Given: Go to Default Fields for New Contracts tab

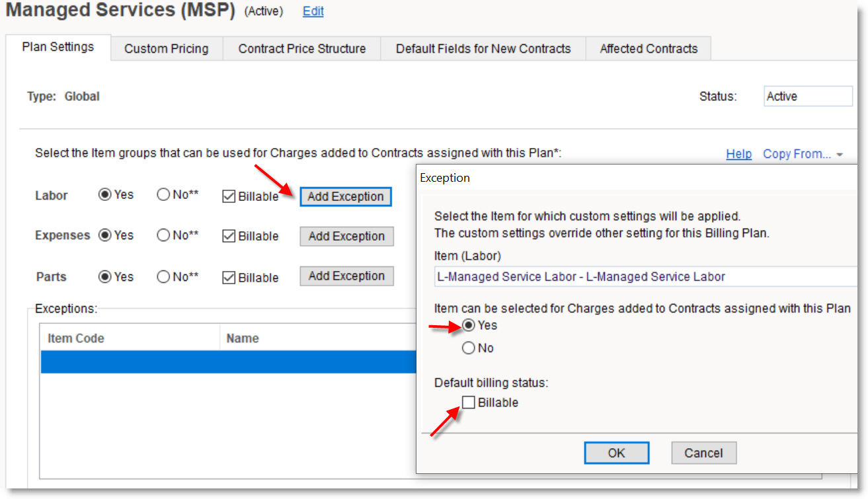Looking at the screenshot, I should tap(483, 48).
